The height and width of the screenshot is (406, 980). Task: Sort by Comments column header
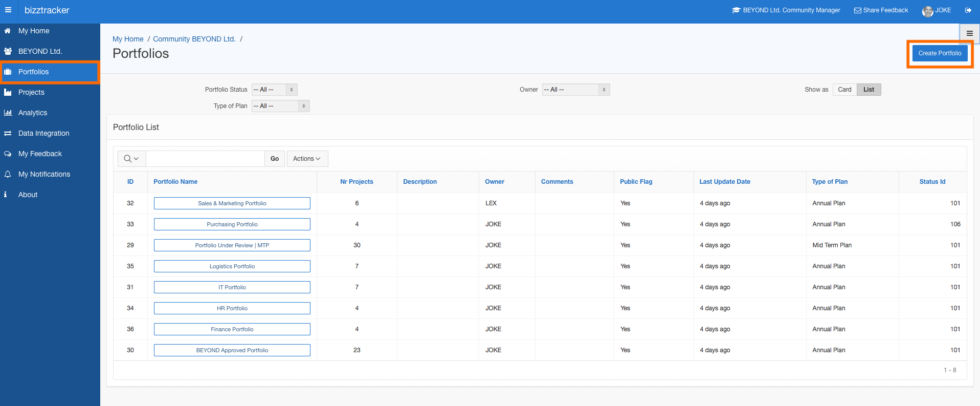pyautogui.click(x=557, y=182)
